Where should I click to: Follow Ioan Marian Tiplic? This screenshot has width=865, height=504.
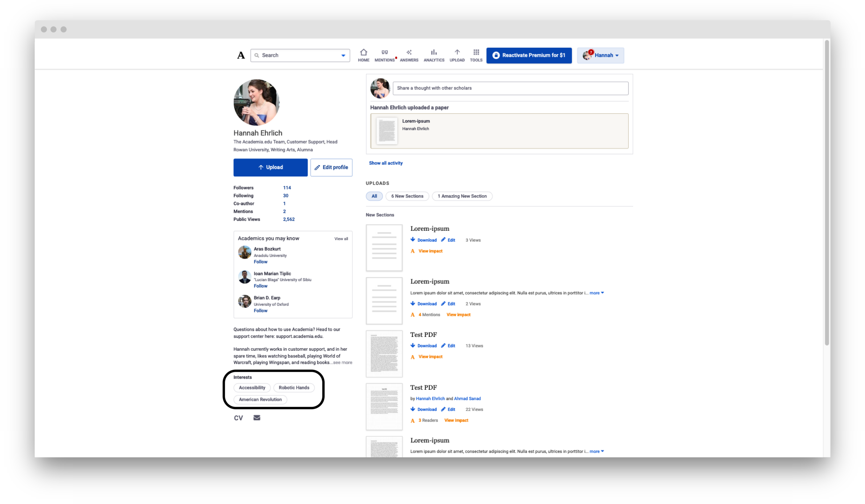coord(261,286)
